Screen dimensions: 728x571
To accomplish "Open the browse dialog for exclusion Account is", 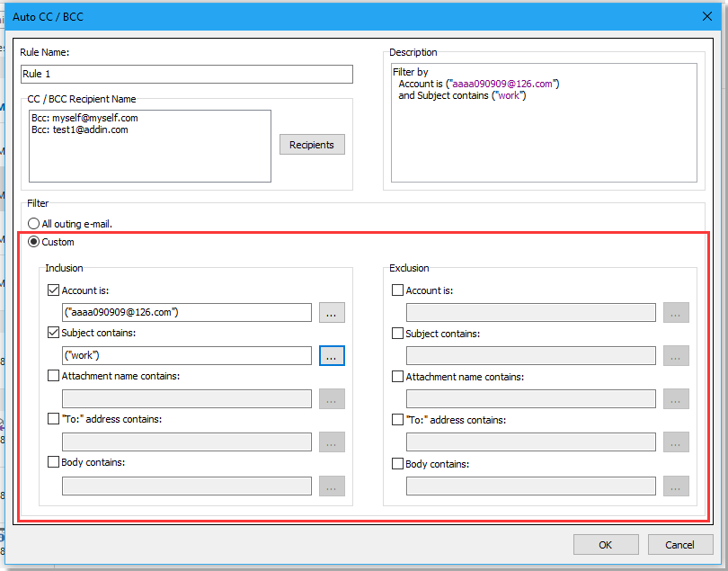I will point(676,312).
